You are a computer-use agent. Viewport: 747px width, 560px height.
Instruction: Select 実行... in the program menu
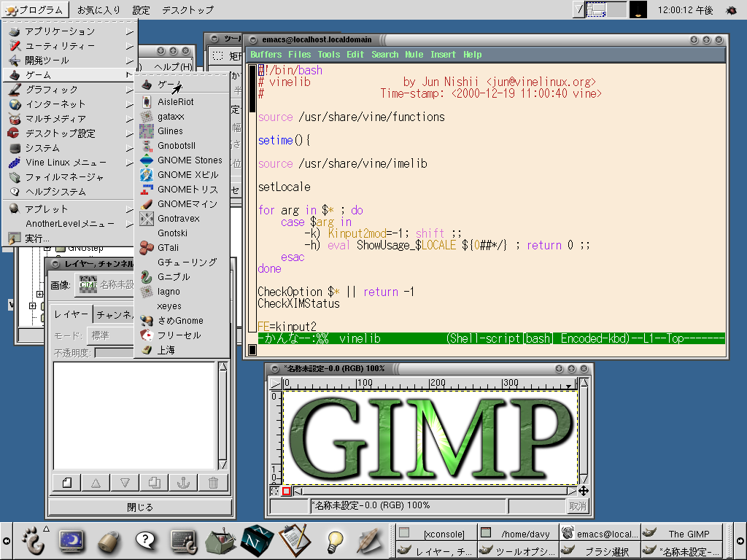tap(69, 238)
